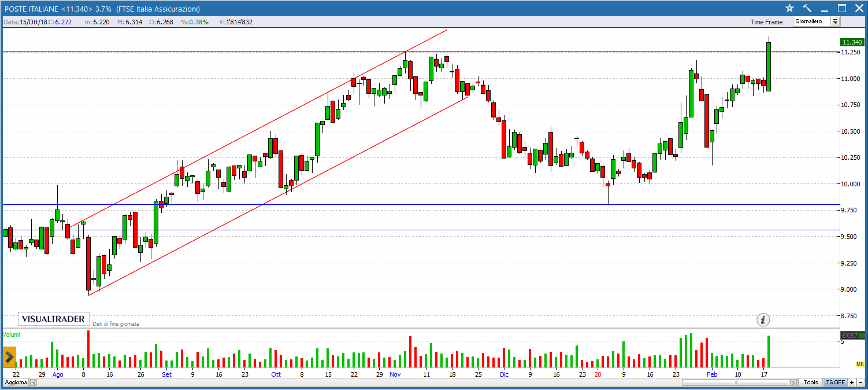
Task: Click the Ott month label on time axis
Action: pyautogui.click(x=276, y=374)
